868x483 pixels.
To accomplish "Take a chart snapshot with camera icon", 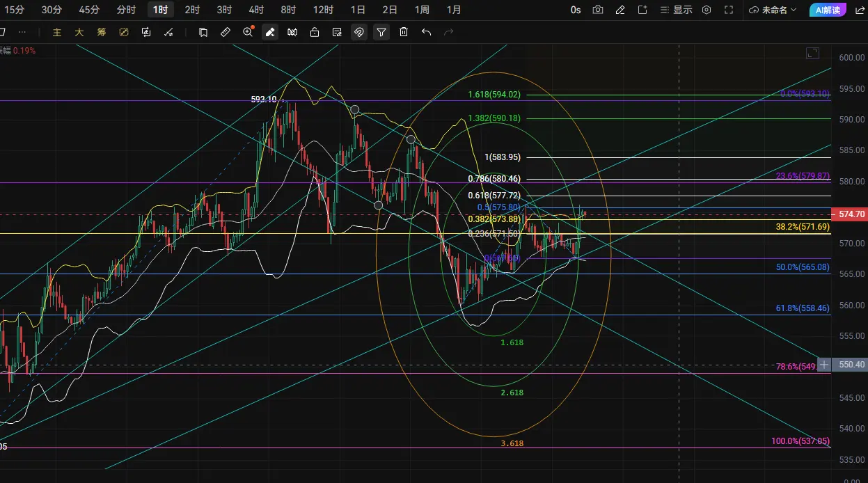I will click(x=598, y=10).
